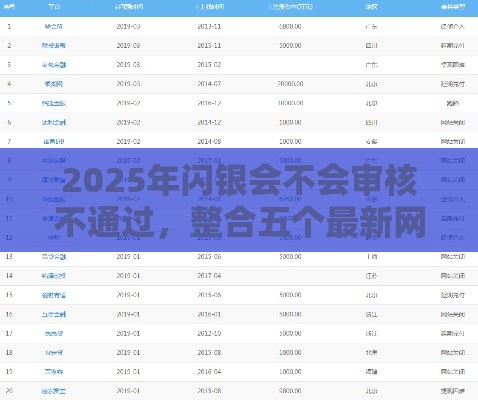Sort the table by the 上线时间 column header
Image resolution: width=478 pixels, height=400 pixels.
(210, 6)
